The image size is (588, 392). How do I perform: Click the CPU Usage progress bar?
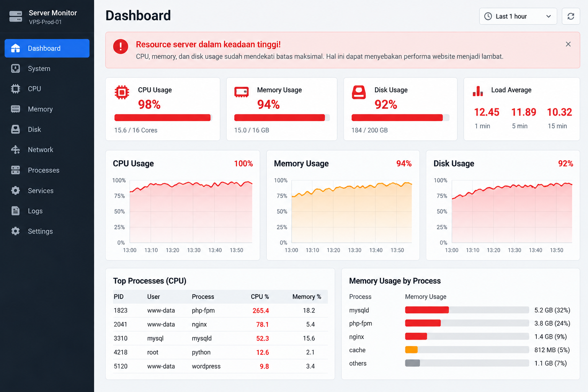(x=163, y=118)
